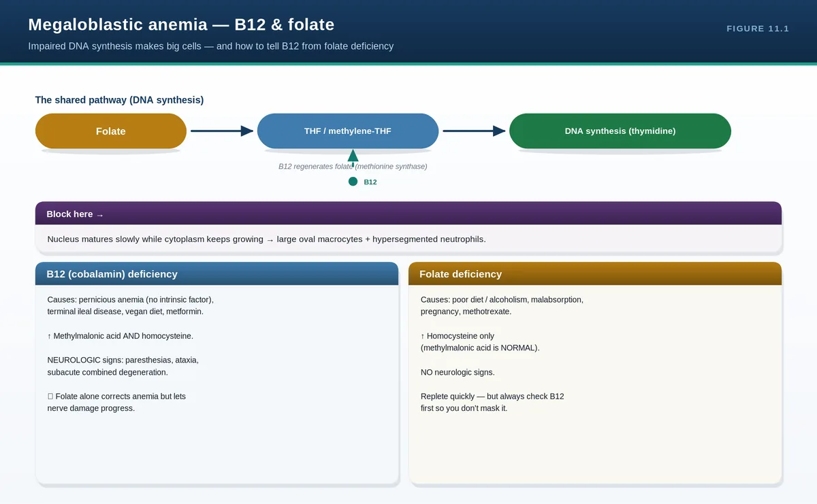Click 'NEUROLOGIC signs: paresthesias, ataxia,' line
817x504 pixels.
pyautogui.click(x=123, y=360)
